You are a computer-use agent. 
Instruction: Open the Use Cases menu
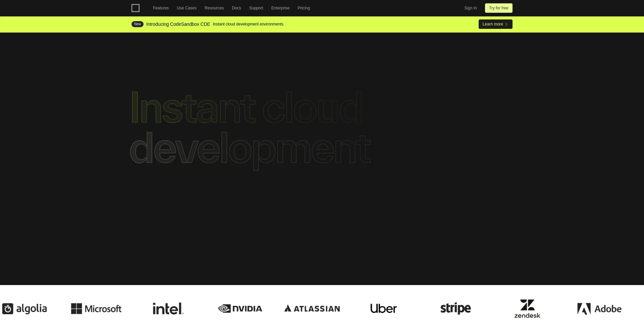coord(186,8)
